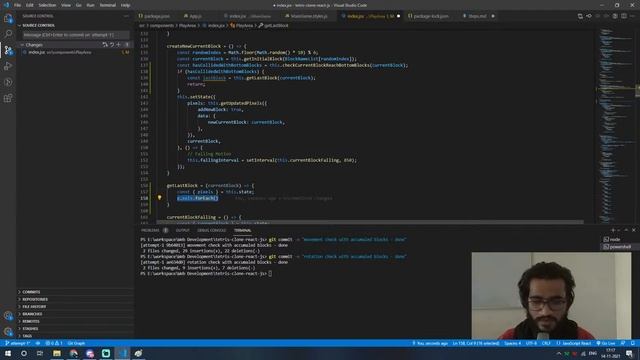Click the commit message input field
This screenshot has height=360, width=640.
[76, 35]
